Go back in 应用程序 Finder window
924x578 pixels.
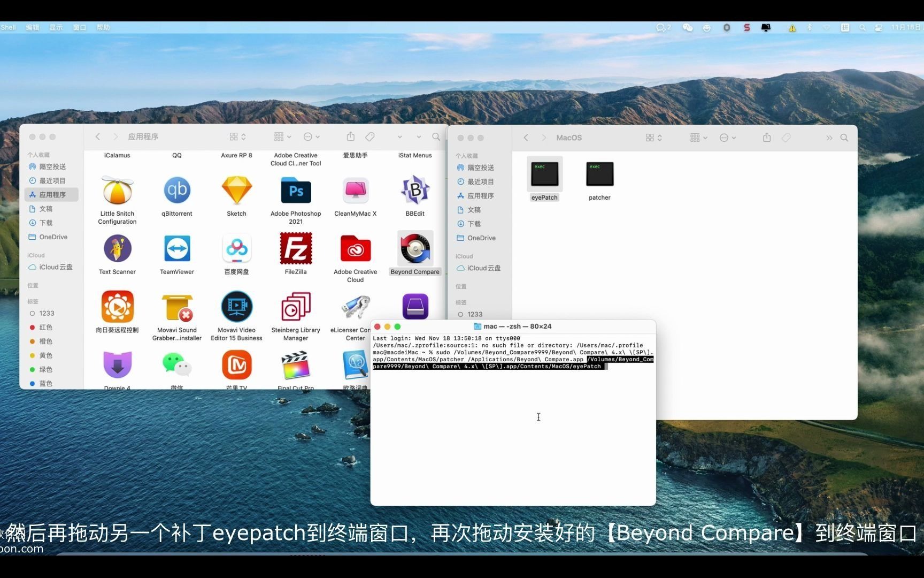pyautogui.click(x=98, y=136)
